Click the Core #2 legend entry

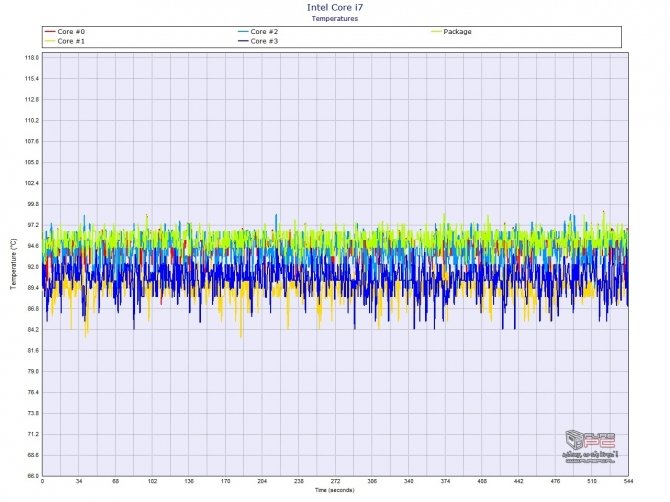coord(258,32)
